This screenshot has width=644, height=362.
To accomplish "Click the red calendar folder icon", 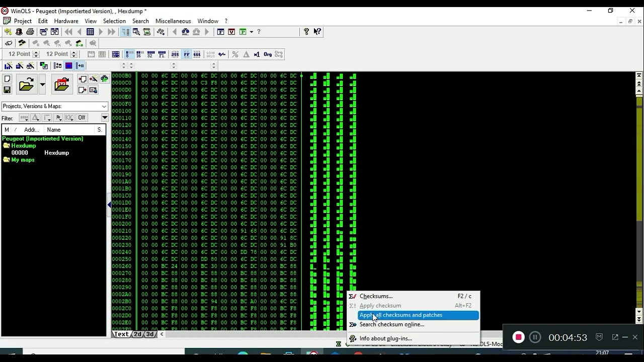I will [x=62, y=84].
